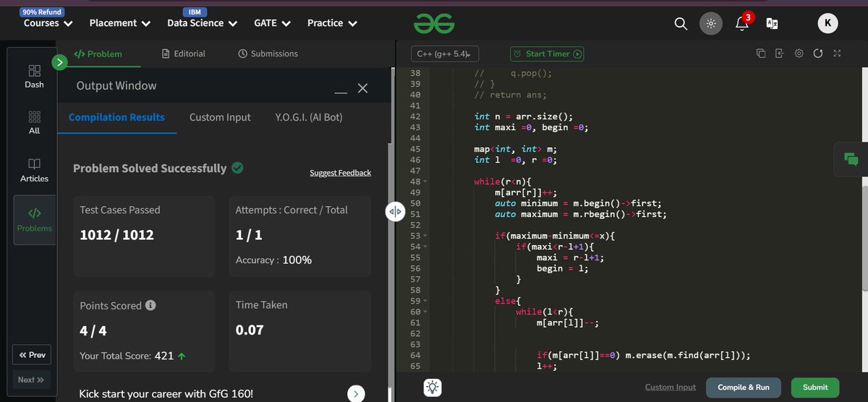Click the Suggest Feedback link
The width and height of the screenshot is (868, 402).
pos(340,173)
